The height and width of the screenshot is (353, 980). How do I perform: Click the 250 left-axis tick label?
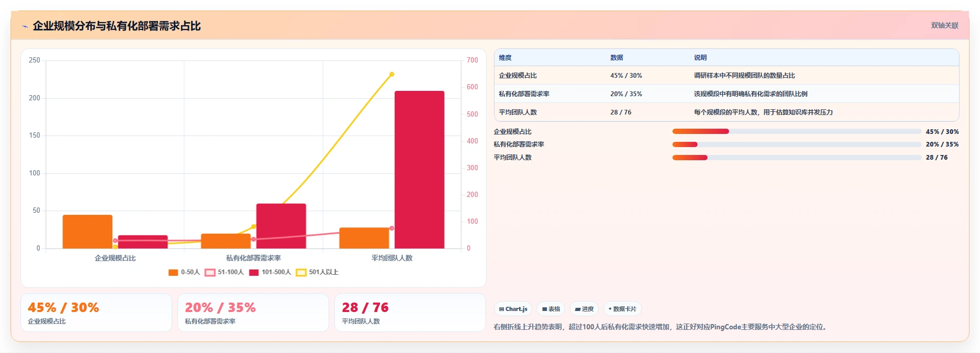[x=35, y=60]
